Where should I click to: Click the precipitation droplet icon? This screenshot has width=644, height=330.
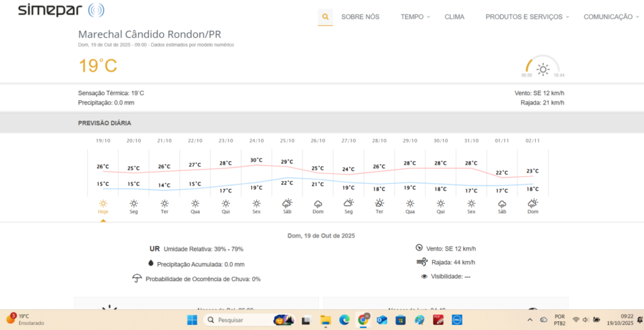tap(151, 263)
